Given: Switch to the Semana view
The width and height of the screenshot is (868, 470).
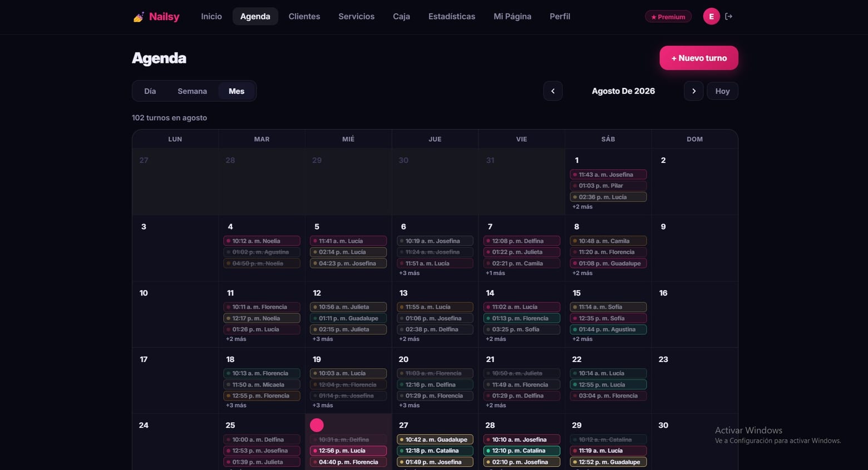Looking at the screenshot, I should 192,91.
